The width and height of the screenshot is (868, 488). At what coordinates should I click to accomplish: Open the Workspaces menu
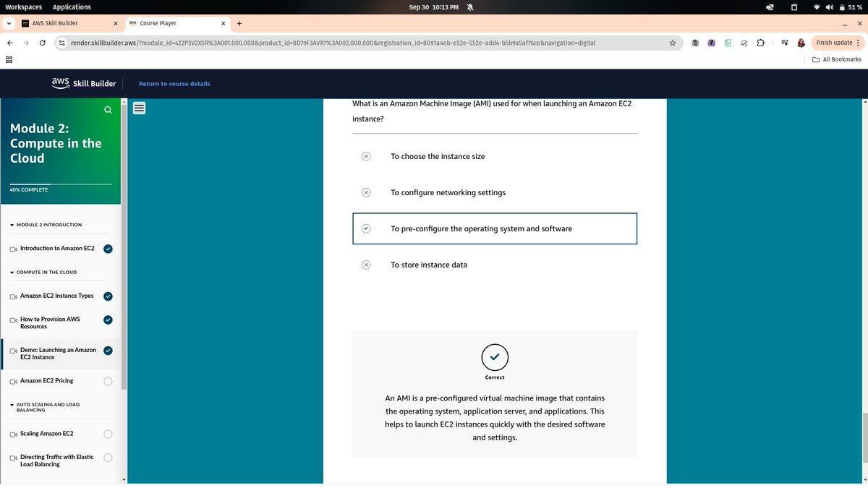(23, 7)
